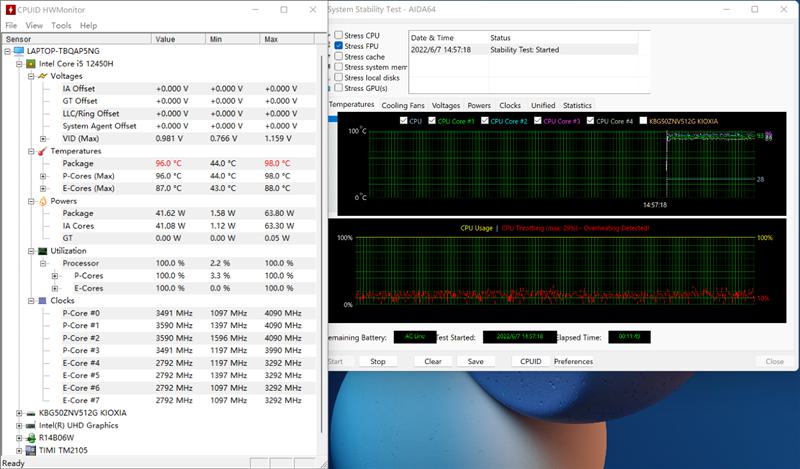Viewport: 800px width, 469px height.
Task: Enable the Stress GPU(s) checkbox
Action: click(x=338, y=88)
